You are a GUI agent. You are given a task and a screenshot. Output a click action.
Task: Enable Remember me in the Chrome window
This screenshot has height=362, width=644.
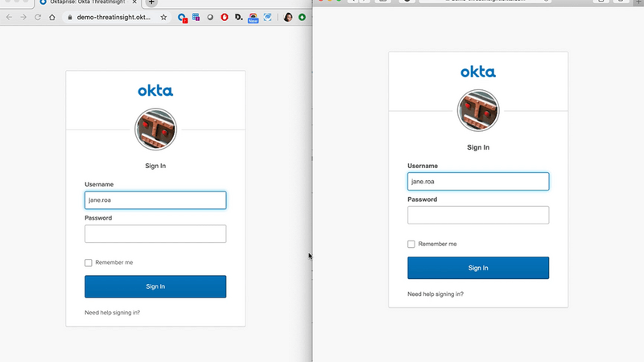[x=89, y=263]
